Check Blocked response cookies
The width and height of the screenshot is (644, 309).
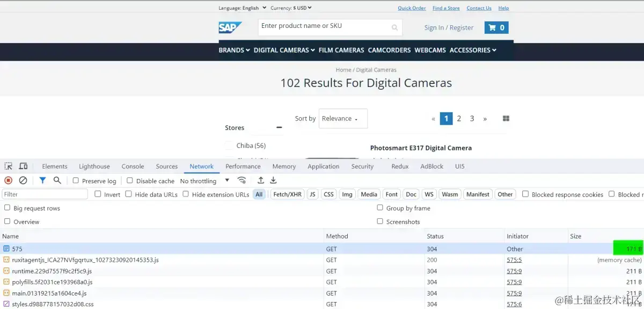point(525,194)
